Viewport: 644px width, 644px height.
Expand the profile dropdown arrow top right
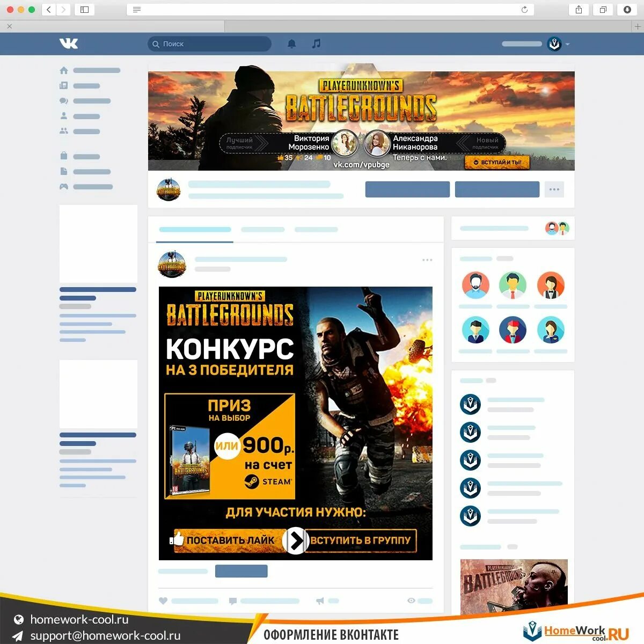click(567, 45)
